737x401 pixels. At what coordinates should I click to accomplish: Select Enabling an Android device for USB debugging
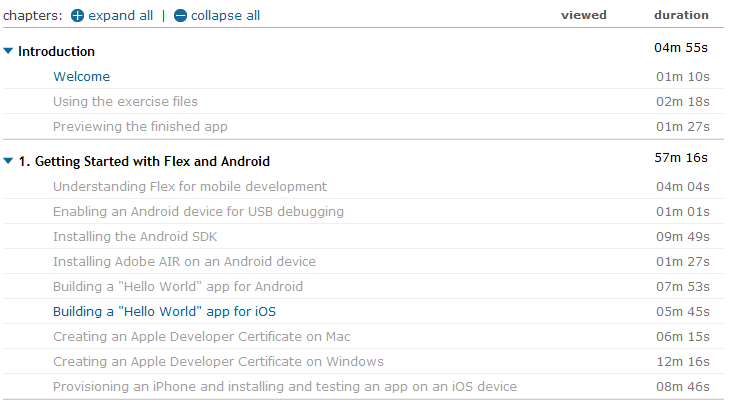tap(198, 212)
